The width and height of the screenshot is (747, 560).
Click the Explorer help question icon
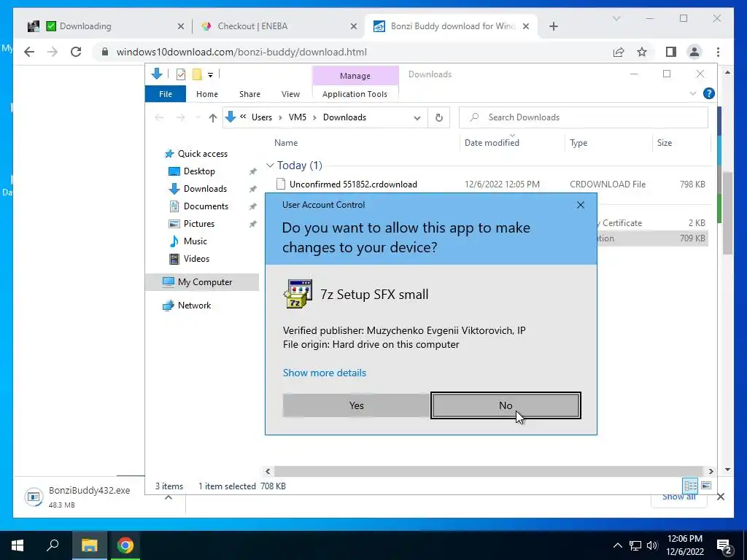point(709,94)
